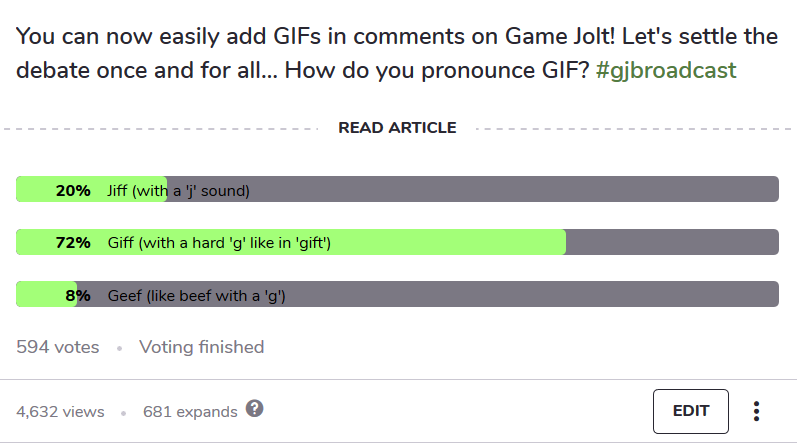Click the 8% result percentage
The height and width of the screenshot is (448, 797).
pos(78,296)
